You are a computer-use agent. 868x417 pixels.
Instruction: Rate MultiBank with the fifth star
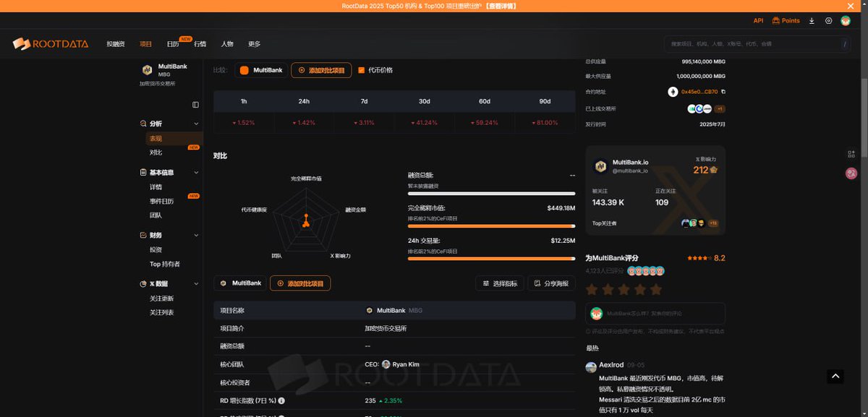[x=655, y=290]
